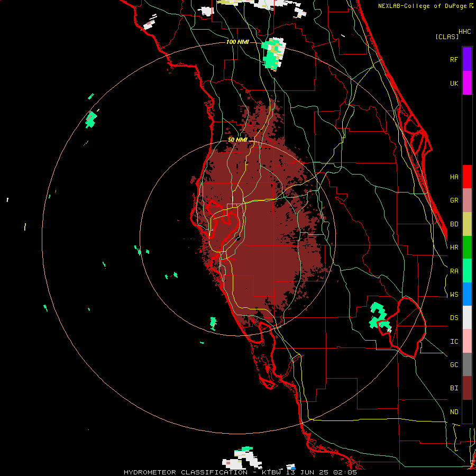Click the HR legend label
The height and width of the screenshot is (476, 476).
[454, 248]
